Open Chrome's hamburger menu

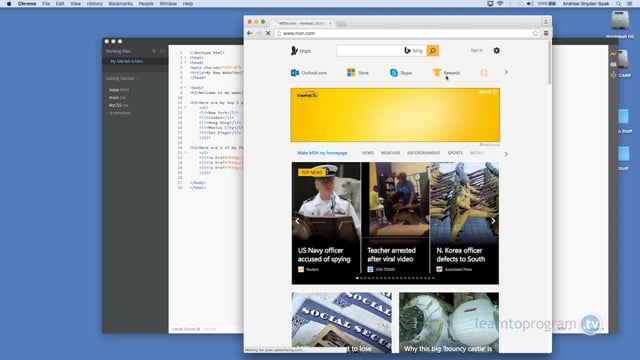tap(546, 33)
